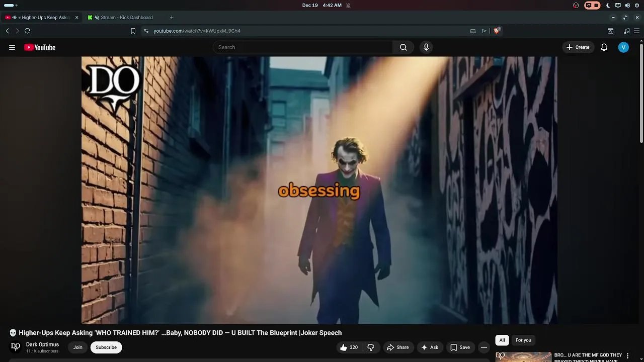Open the 'BRO... U ARE THE MF GOD' video title
The height and width of the screenshot is (362, 644).
pos(588,357)
